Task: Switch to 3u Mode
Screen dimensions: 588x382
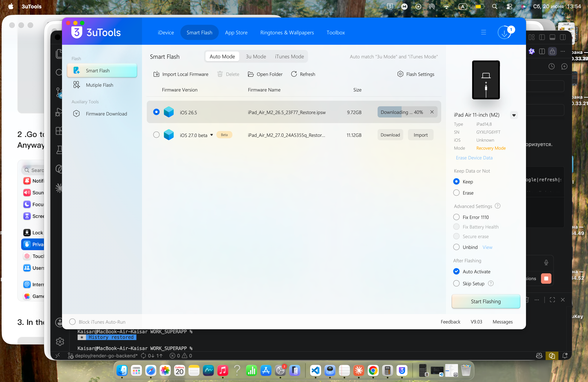Action: (x=256, y=57)
